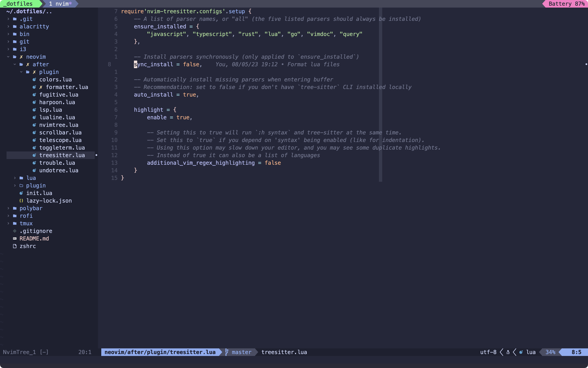Click the ~/.dotfiles/.. root path header

coord(29,11)
